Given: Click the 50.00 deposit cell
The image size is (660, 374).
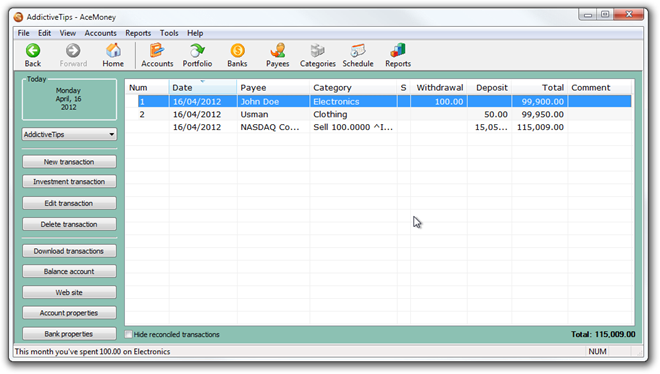Looking at the screenshot, I should point(490,114).
